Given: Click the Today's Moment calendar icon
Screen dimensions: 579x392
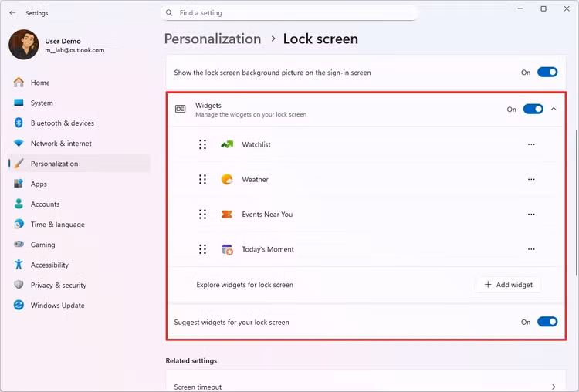Looking at the screenshot, I should coord(227,249).
